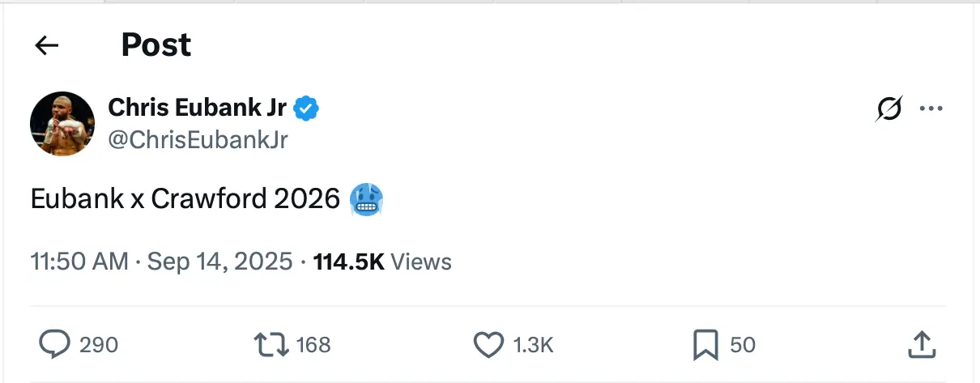
Task: Click the cold face emoji in the post
Action: pos(366,199)
